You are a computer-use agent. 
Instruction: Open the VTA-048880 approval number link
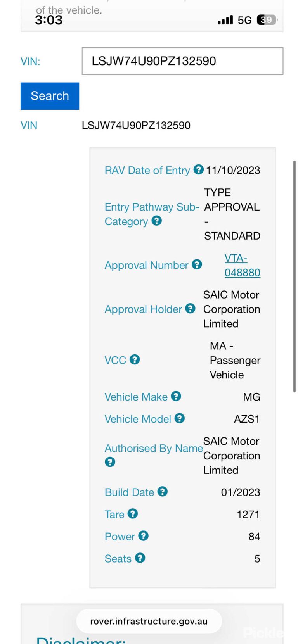242,265
